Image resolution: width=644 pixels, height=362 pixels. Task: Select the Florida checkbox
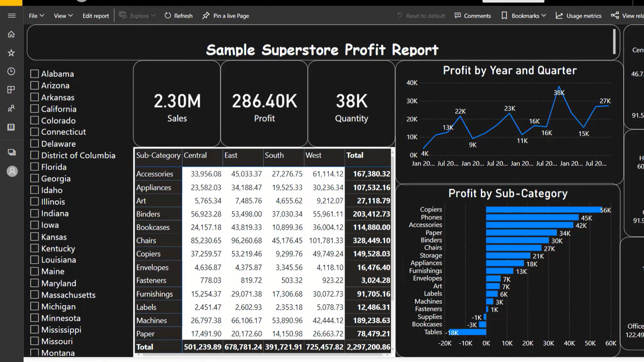(34, 167)
